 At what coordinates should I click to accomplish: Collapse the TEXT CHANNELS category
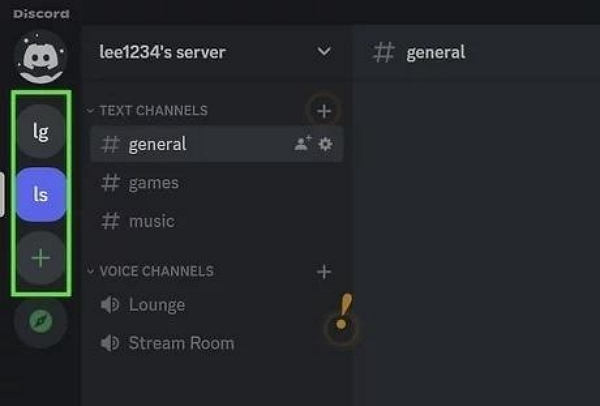pyautogui.click(x=153, y=111)
